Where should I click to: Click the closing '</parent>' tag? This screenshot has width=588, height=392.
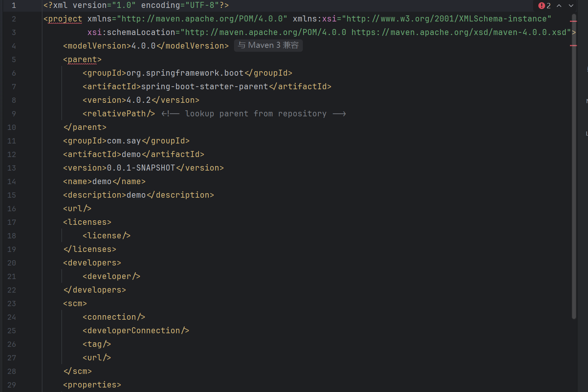[x=85, y=127]
